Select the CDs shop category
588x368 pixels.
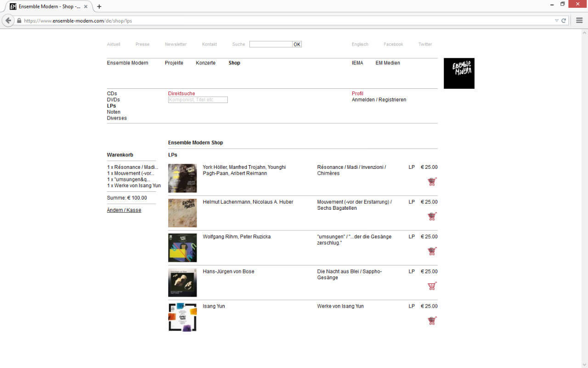[112, 93]
